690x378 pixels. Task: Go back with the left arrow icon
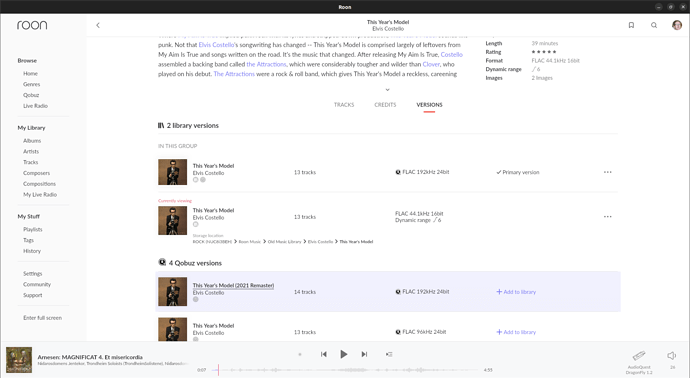tap(98, 25)
